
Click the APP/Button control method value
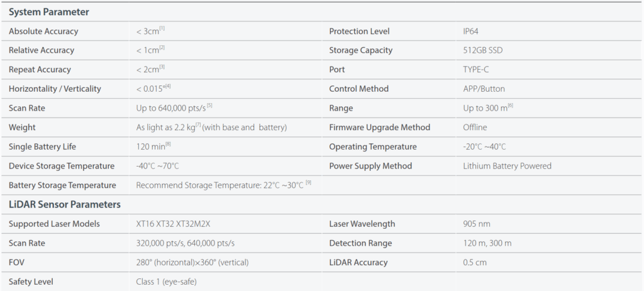click(x=484, y=89)
